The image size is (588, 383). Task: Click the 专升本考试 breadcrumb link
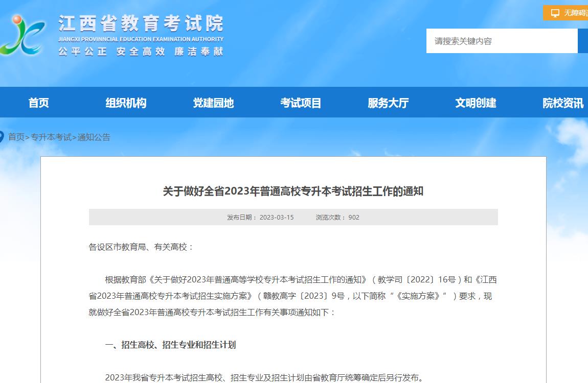pos(51,137)
